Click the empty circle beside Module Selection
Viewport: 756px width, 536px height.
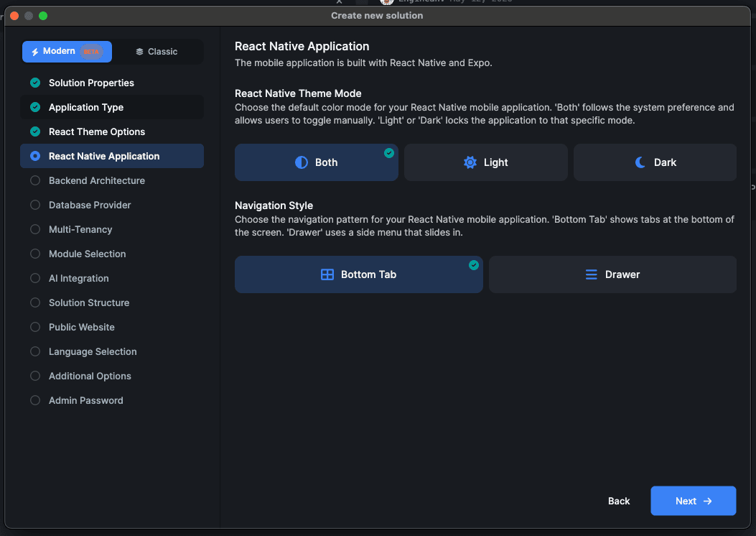pyautogui.click(x=35, y=254)
